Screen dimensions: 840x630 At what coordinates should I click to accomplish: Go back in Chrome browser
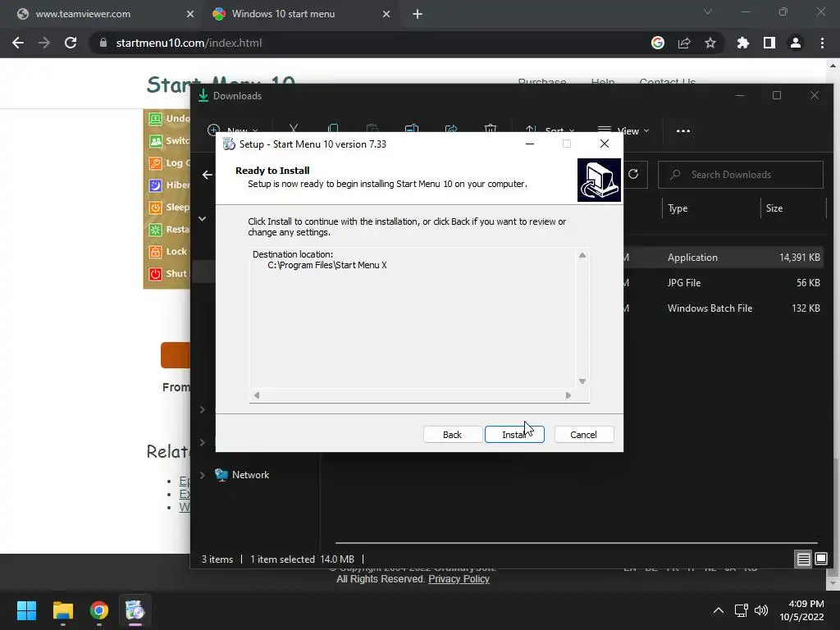[18, 43]
